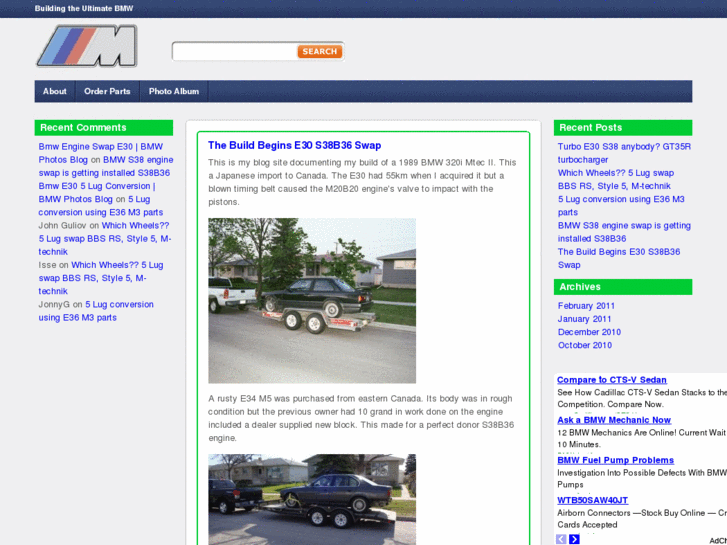This screenshot has width=727, height=545.
Task: Click the Compare to CTS-V Sedan ad
Action: coord(612,380)
